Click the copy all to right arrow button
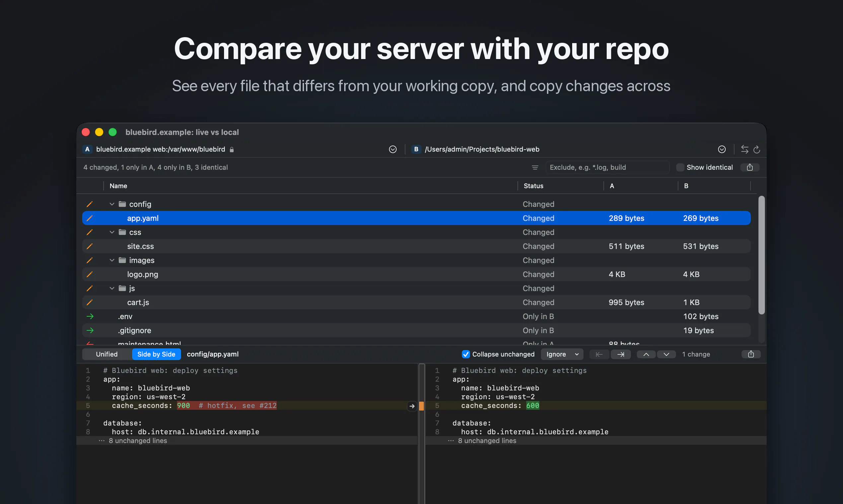This screenshot has height=504, width=843. [621, 354]
